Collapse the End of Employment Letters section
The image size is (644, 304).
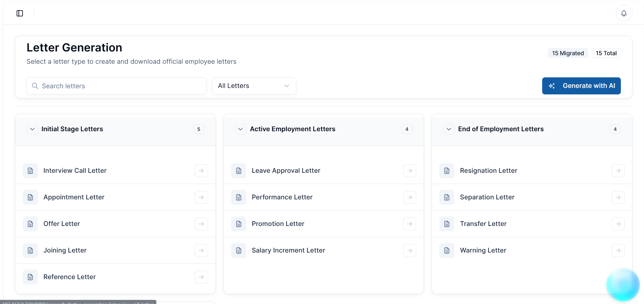click(x=449, y=129)
